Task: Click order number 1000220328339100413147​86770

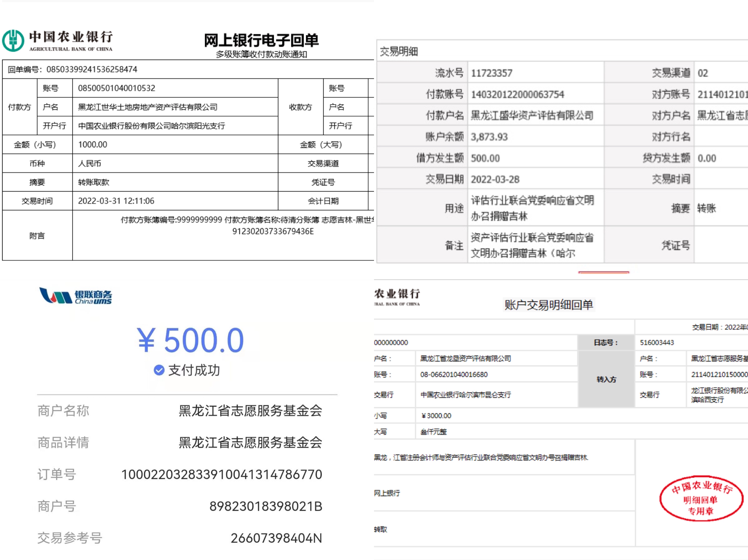Action: pos(222,474)
